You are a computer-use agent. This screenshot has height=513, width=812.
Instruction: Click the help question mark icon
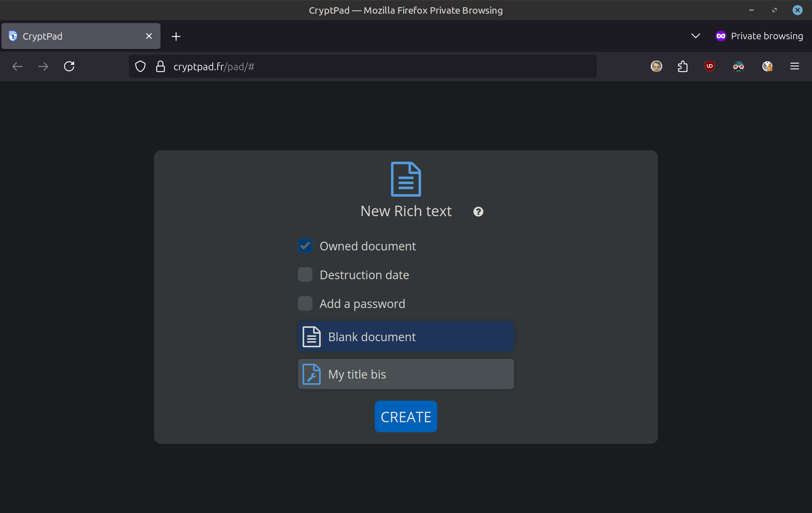tap(478, 211)
